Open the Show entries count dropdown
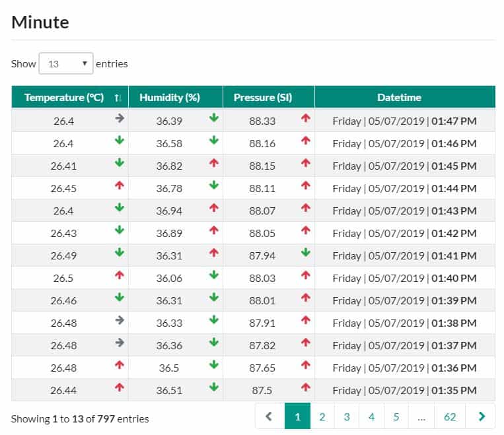The width and height of the screenshot is (504, 435). (x=66, y=63)
